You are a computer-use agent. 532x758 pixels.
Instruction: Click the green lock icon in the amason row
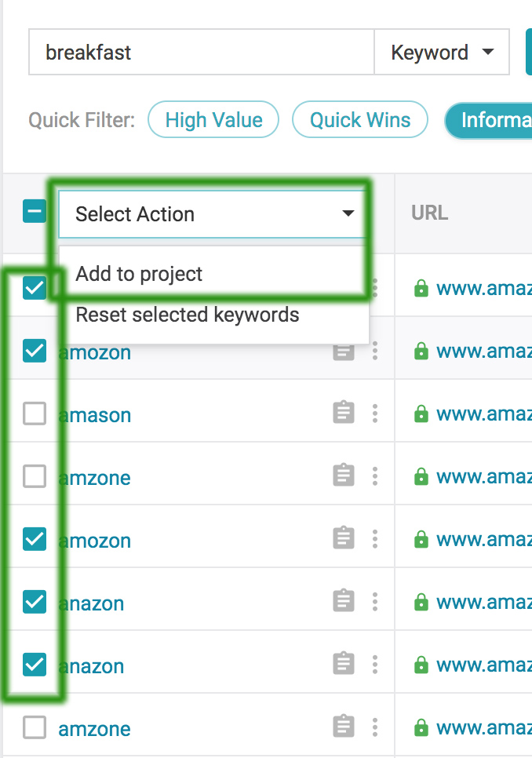(421, 414)
